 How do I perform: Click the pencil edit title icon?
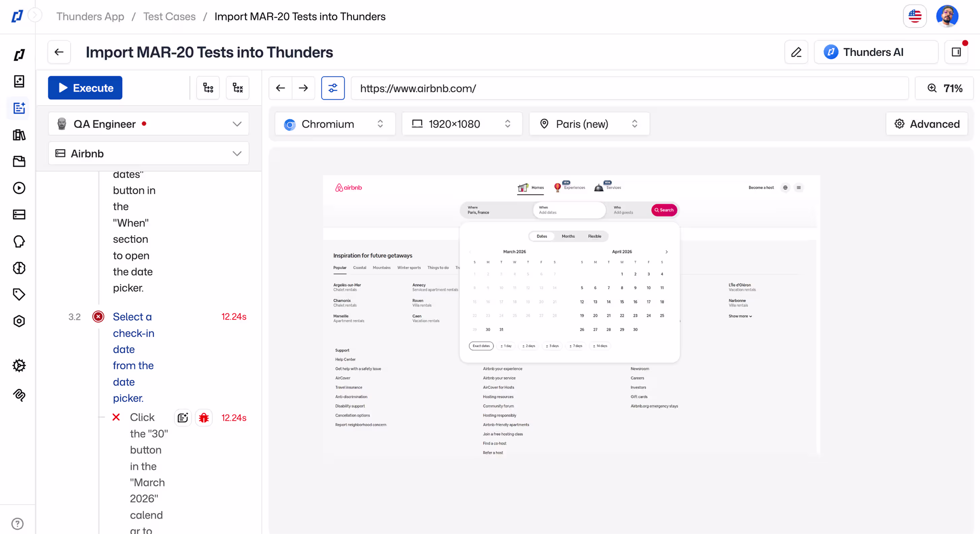click(796, 52)
